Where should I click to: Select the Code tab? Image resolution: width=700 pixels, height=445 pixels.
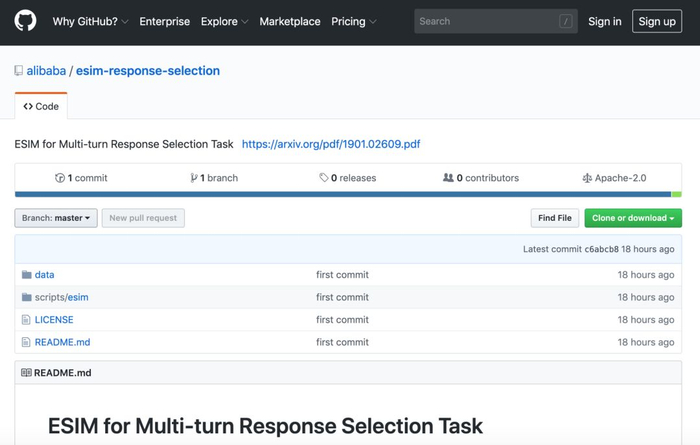point(41,106)
